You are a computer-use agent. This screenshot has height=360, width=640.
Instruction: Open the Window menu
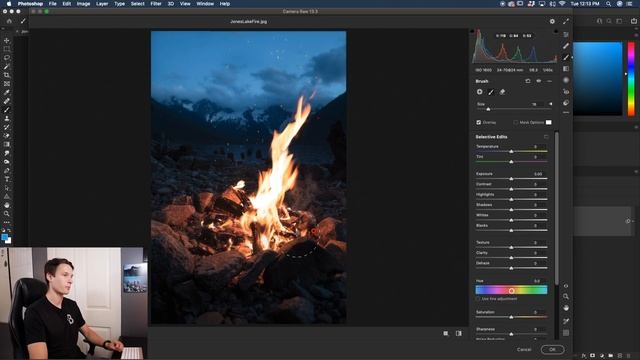point(205,4)
